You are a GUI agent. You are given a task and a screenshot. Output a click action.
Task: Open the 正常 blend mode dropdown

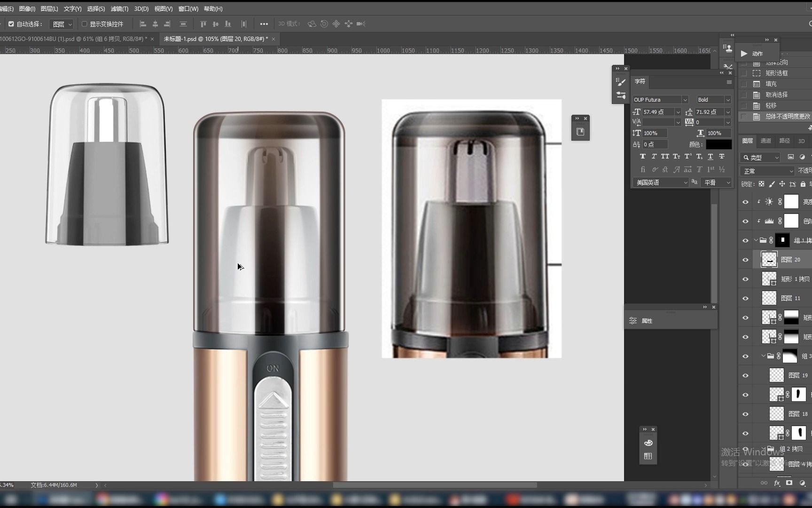tap(767, 171)
